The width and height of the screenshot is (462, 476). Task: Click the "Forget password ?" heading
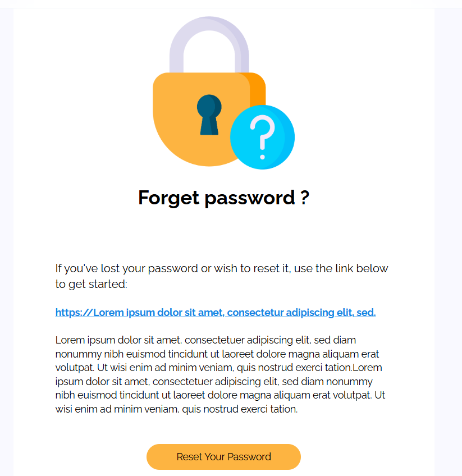[x=223, y=198]
